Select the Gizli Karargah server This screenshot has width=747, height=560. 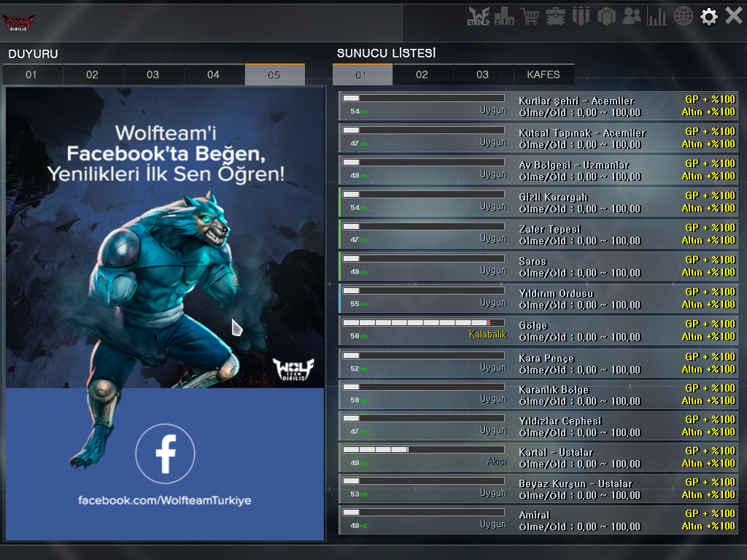tap(538, 202)
